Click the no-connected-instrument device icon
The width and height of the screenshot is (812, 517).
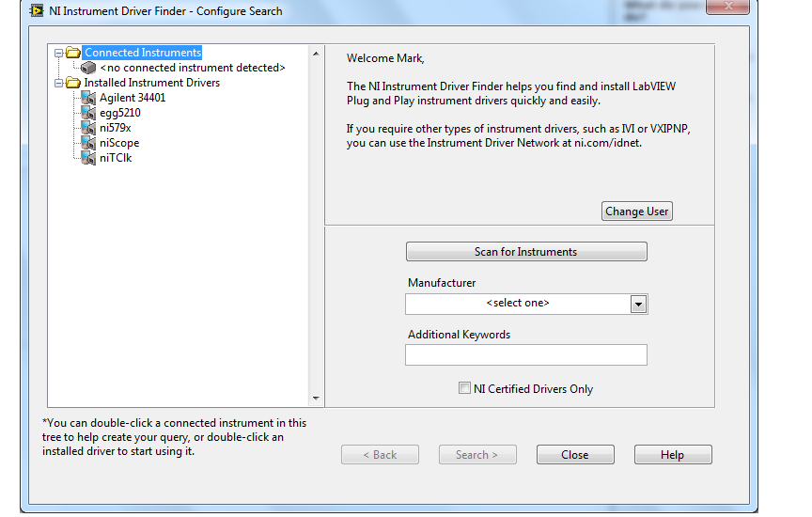[88, 68]
